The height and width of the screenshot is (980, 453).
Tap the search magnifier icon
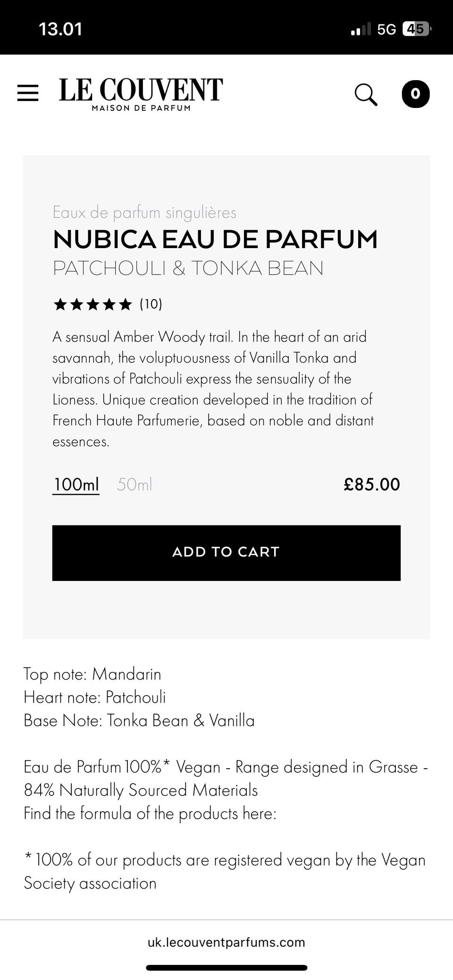coord(366,94)
